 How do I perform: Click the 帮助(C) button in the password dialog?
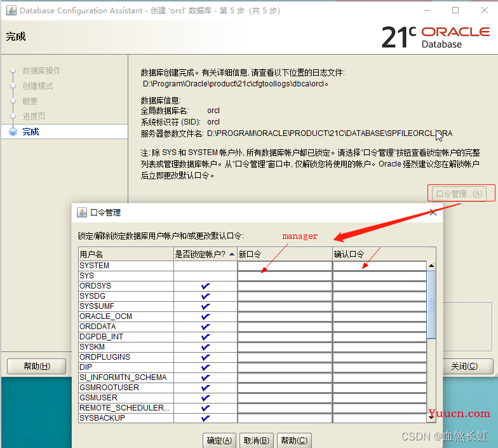click(x=295, y=440)
